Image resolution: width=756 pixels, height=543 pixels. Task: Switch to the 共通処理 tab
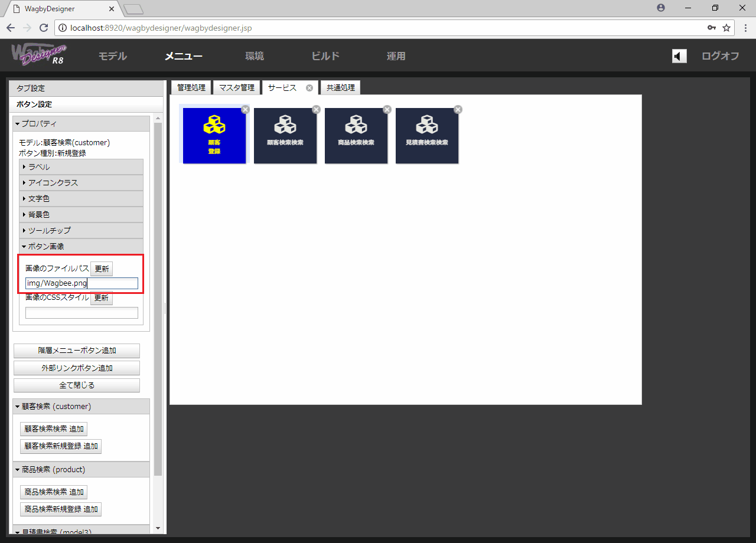tap(341, 87)
